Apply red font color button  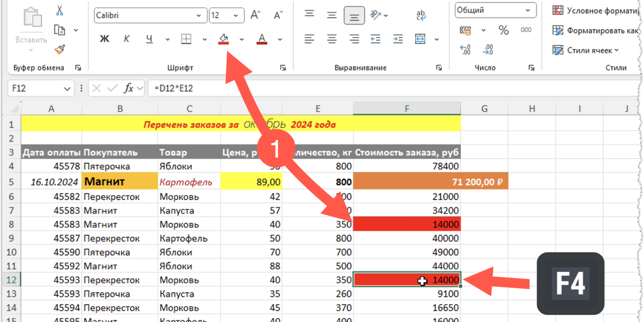click(262, 39)
